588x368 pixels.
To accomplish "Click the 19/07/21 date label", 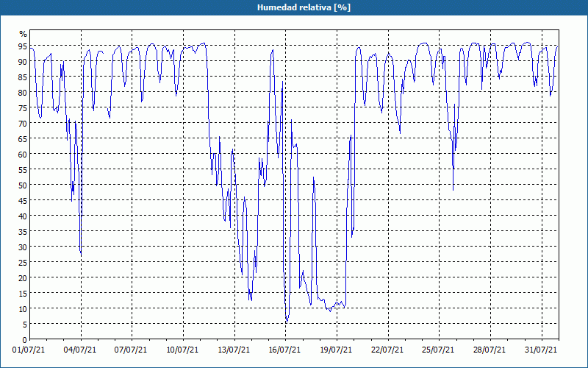I will click(336, 350).
